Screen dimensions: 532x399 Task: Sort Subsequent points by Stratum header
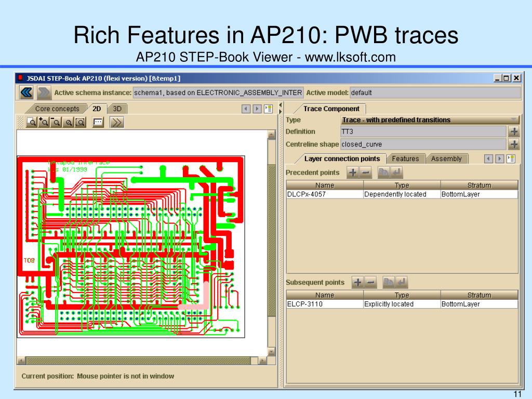point(479,295)
